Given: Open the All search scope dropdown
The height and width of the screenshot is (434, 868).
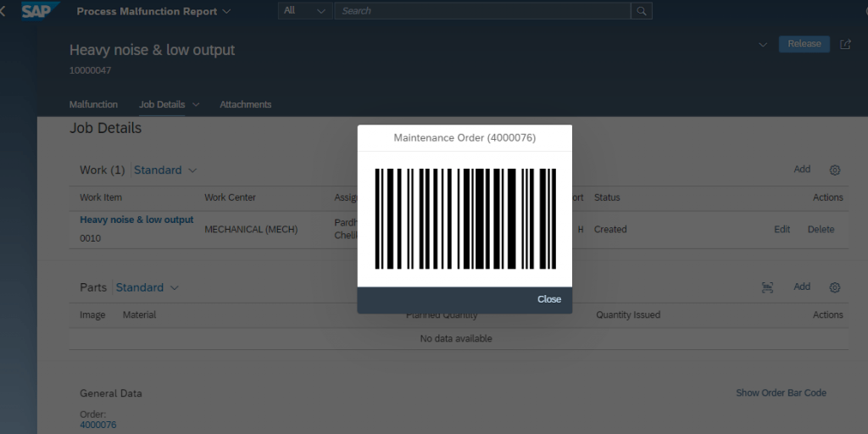Looking at the screenshot, I should point(305,11).
